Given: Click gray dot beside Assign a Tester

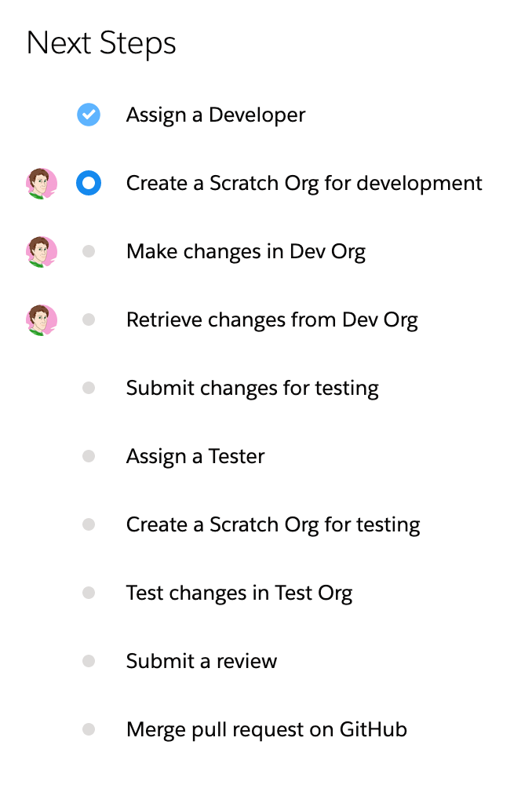Looking at the screenshot, I should [89, 456].
